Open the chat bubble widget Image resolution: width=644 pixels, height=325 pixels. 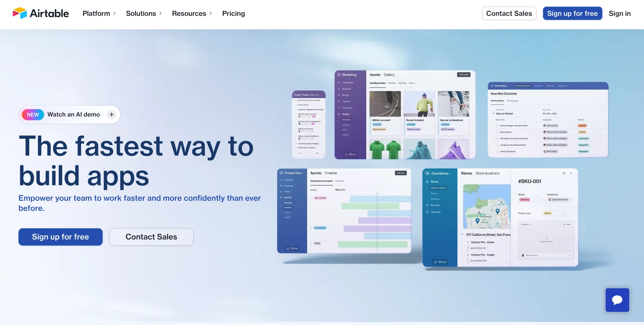pyautogui.click(x=617, y=300)
